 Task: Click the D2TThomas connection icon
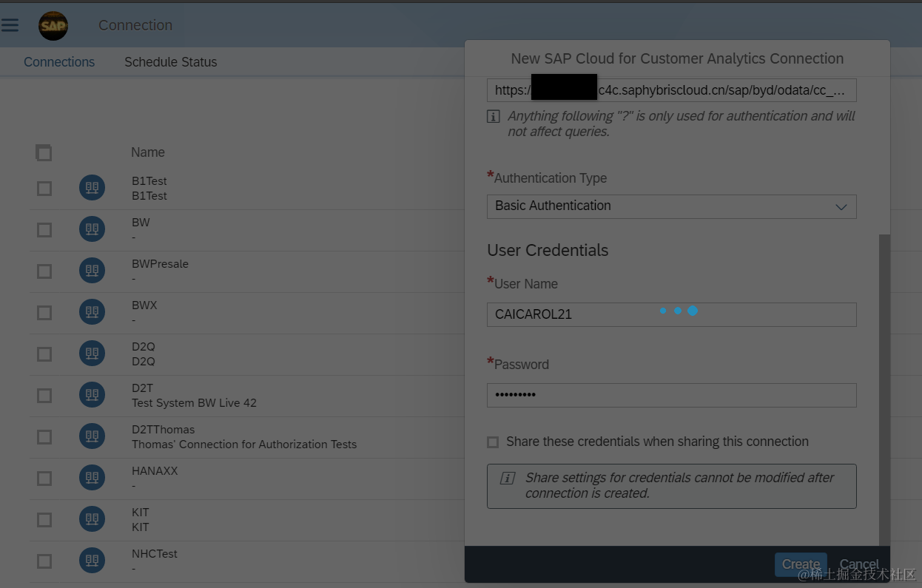92,437
